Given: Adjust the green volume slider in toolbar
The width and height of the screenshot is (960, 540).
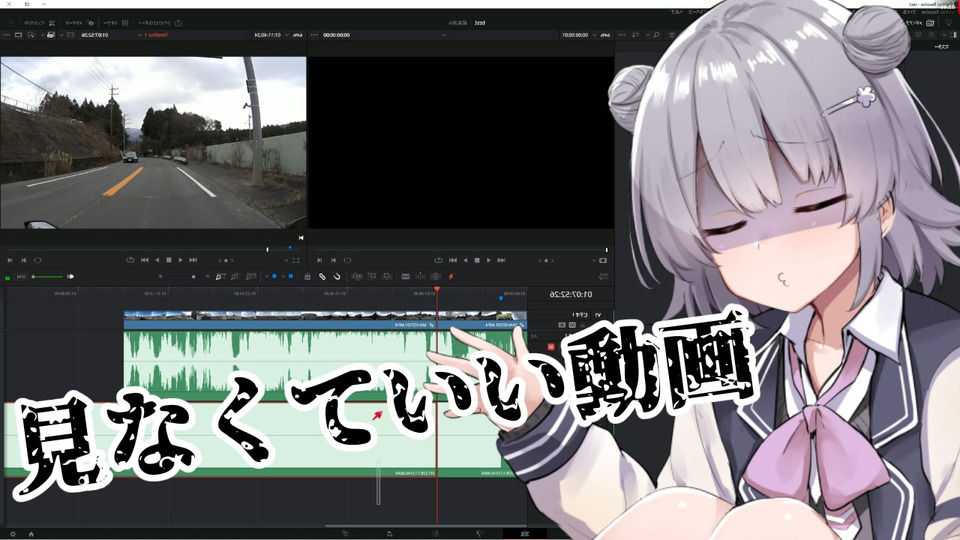Looking at the screenshot, I should click(48, 277).
